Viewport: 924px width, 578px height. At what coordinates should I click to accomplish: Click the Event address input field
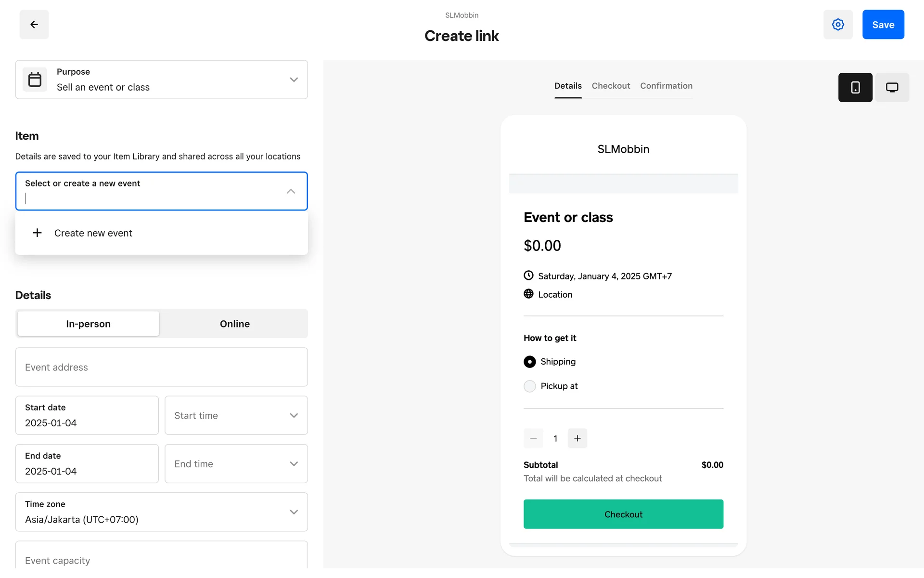point(161,368)
